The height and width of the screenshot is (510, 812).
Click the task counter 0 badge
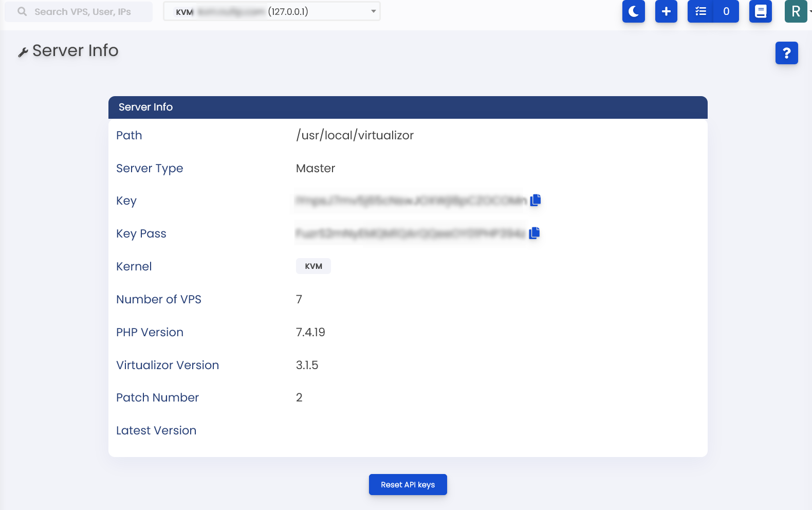click(x=726, y=11)
